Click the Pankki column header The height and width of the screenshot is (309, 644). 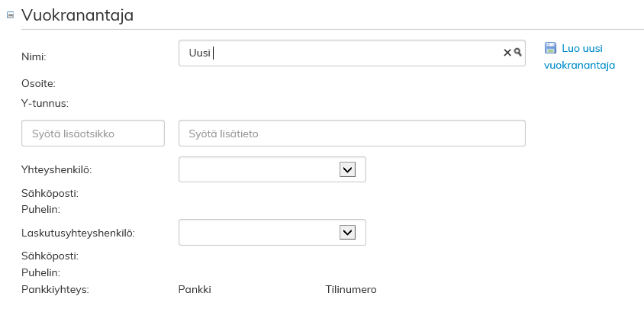point(195,289)
